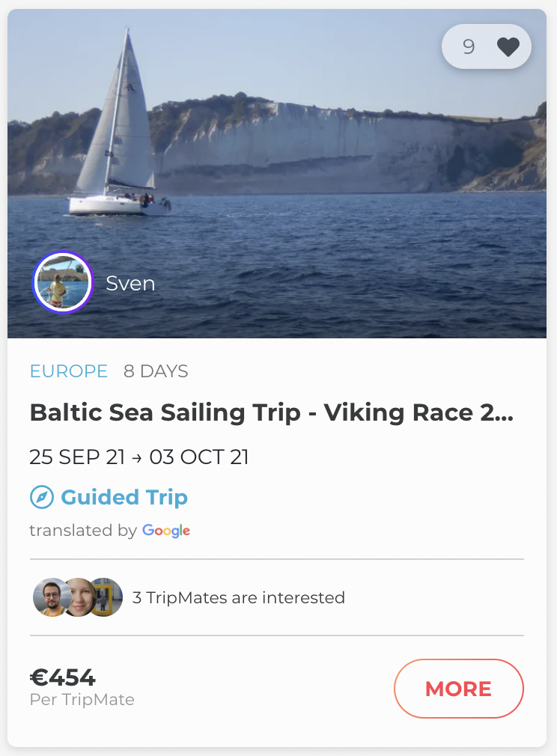Viewport: 557px width, 756px height.
Task: Click the 'Per TripMate' label
Action: pyautogui.click(x=82, y=700)
